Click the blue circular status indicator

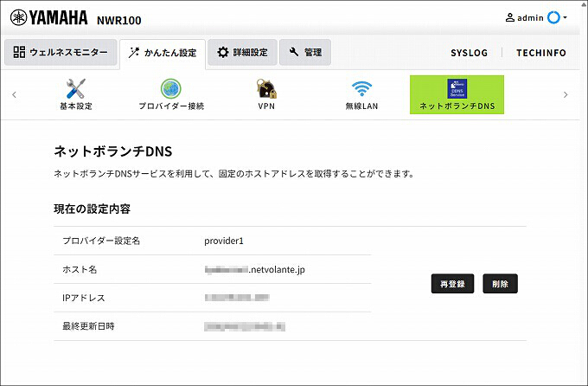(553, 17)
